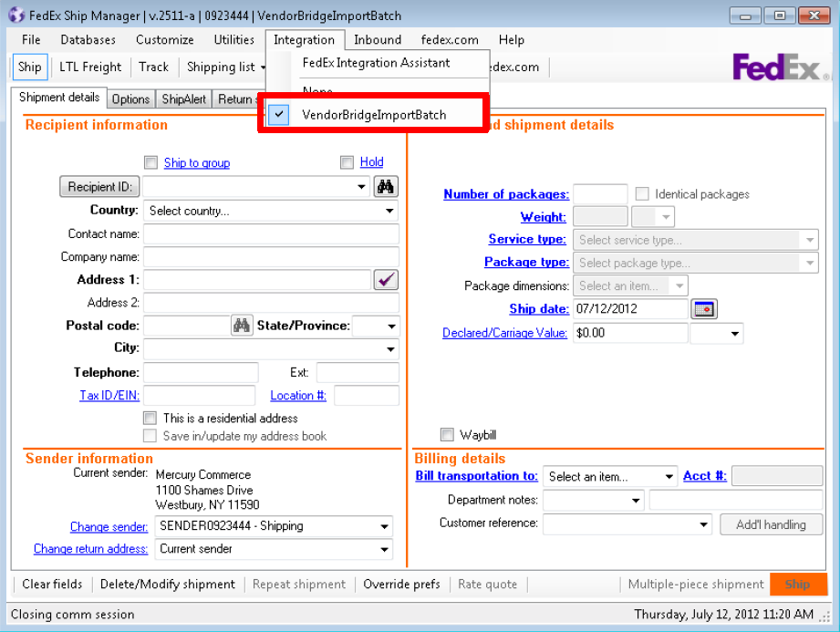This screenshot has height=632, width=840.
Task: Open the Select country dropdown
Action: click(x=390, y=211)
